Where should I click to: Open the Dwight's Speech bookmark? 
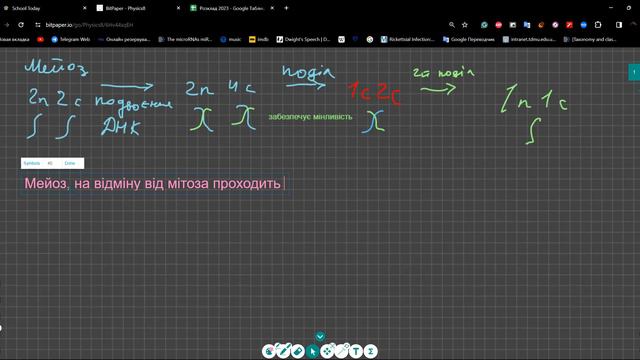coord(303,40)
